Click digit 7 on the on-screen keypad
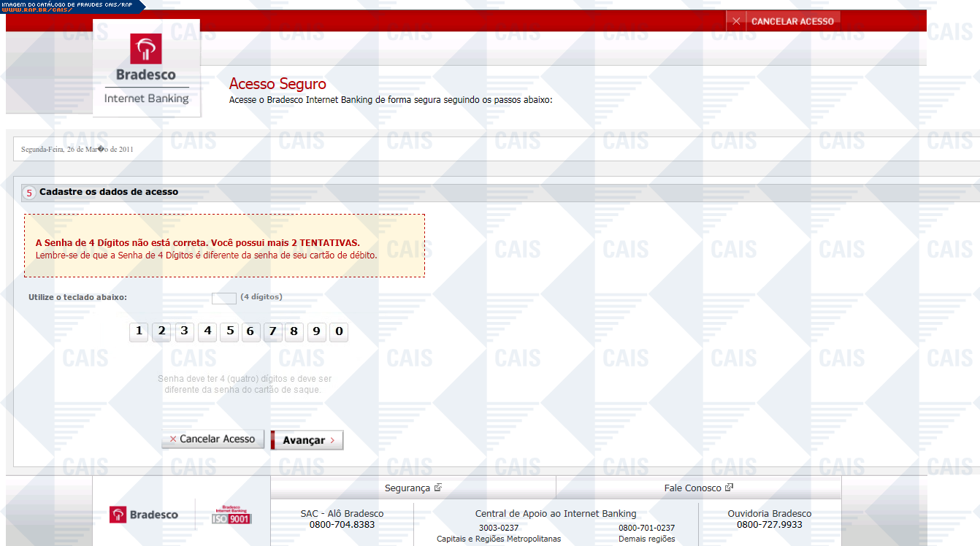The width and height of the screenshot is (980, 546). click(x=272, y=333)
